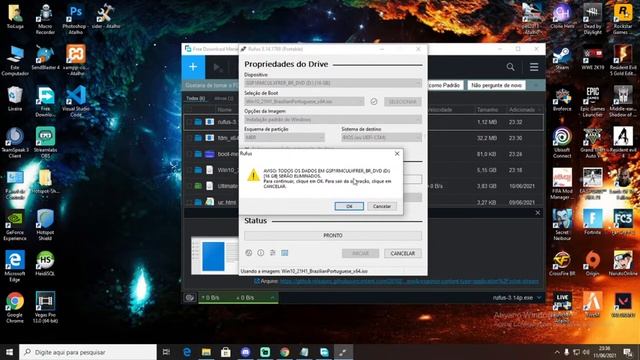Image resolution: width=640 pixels, height=360 pixels.
Task: Sort downloads by Tamanho column header
Action: pos(487,109)
